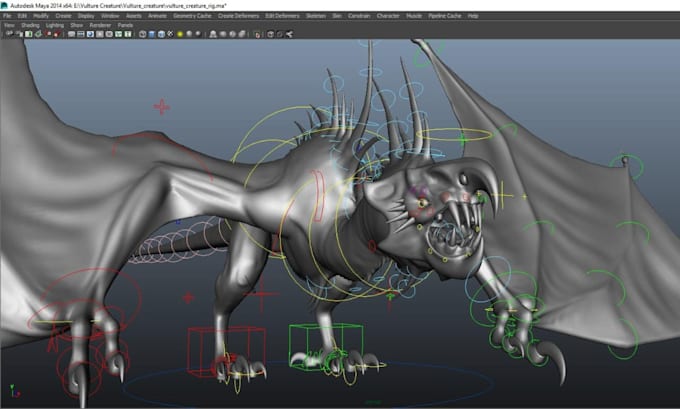Open the Pipeline Cache menu

point(445,16)
